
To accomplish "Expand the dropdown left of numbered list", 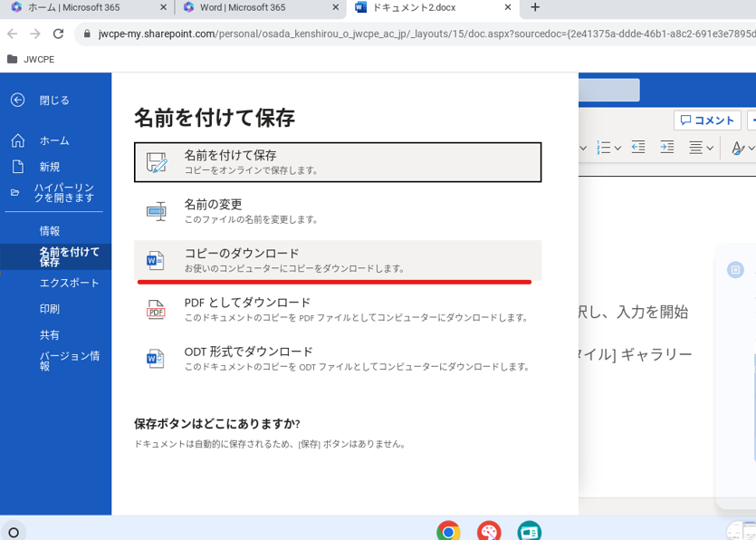I will [583, 148].
